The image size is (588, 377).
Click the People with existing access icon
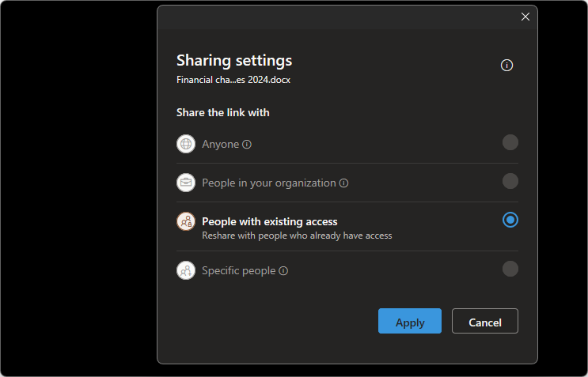point(186,221)
